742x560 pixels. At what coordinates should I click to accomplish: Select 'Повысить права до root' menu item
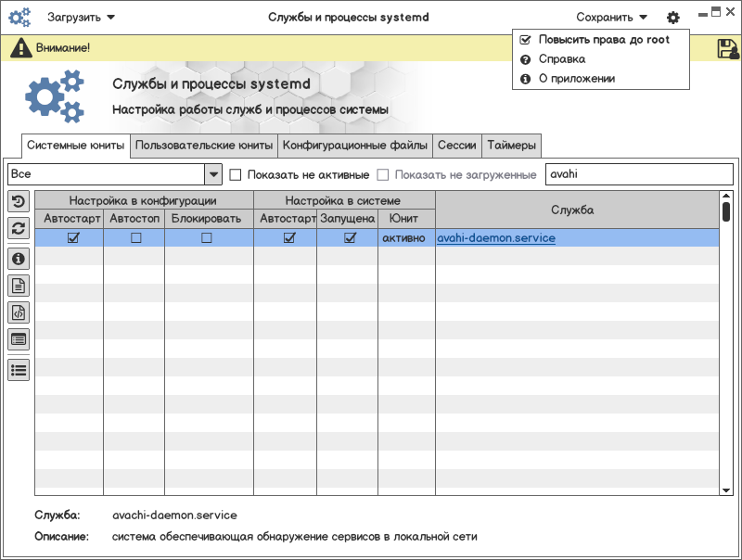604,40
